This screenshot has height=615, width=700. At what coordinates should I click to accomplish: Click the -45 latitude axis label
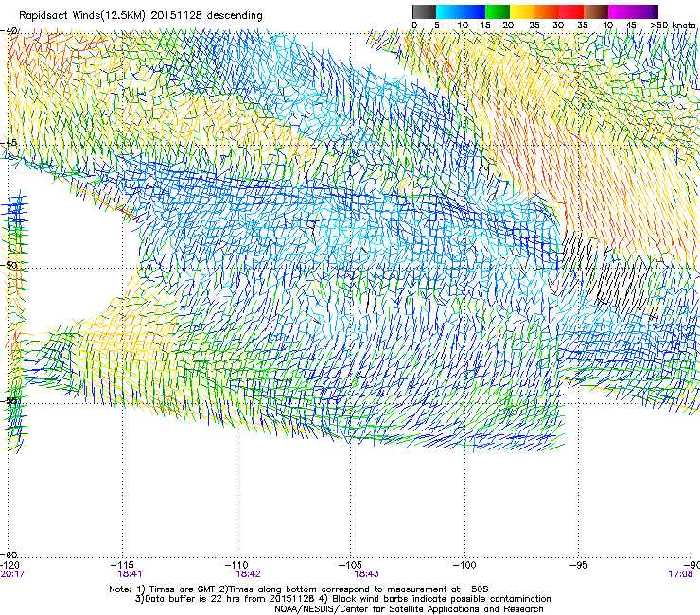[x=9, y=143]
